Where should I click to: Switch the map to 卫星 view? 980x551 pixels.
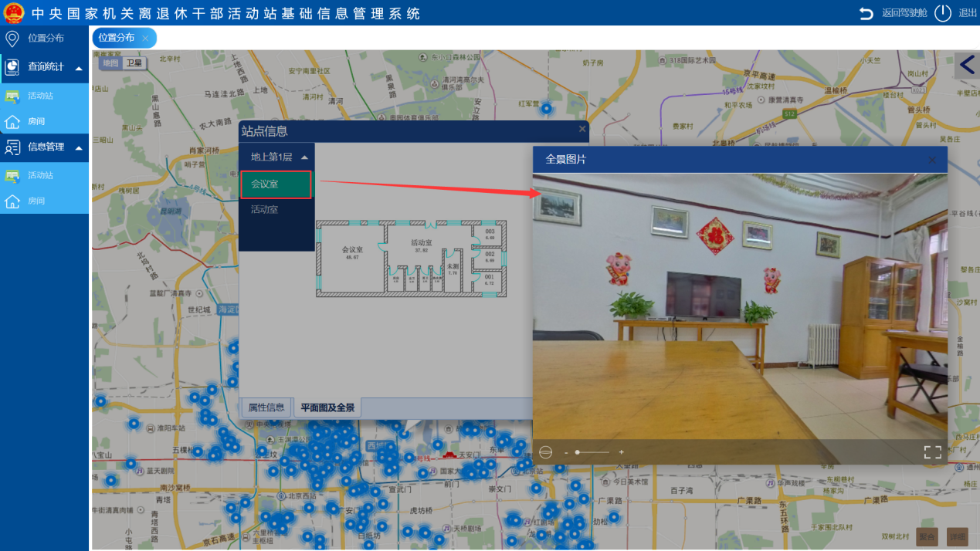(x=134, y=63)
